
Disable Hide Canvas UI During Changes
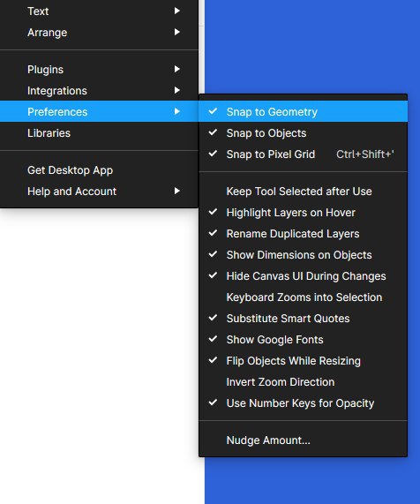(303, 276)
